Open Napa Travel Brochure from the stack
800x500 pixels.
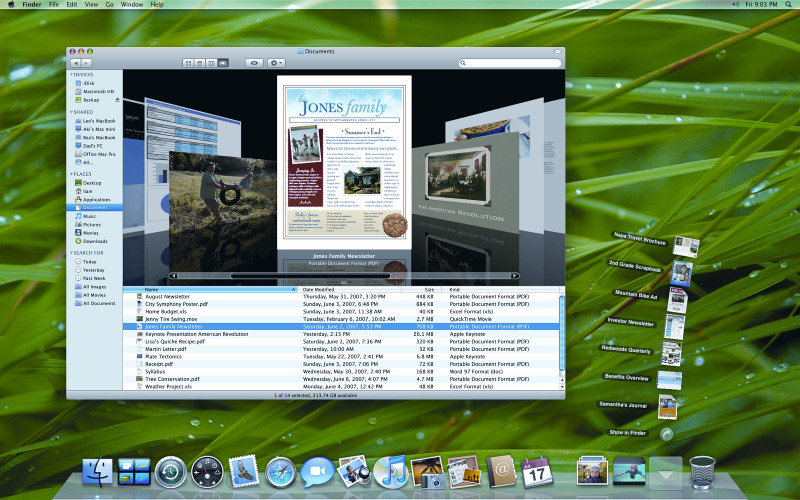(x=685, y=247)
